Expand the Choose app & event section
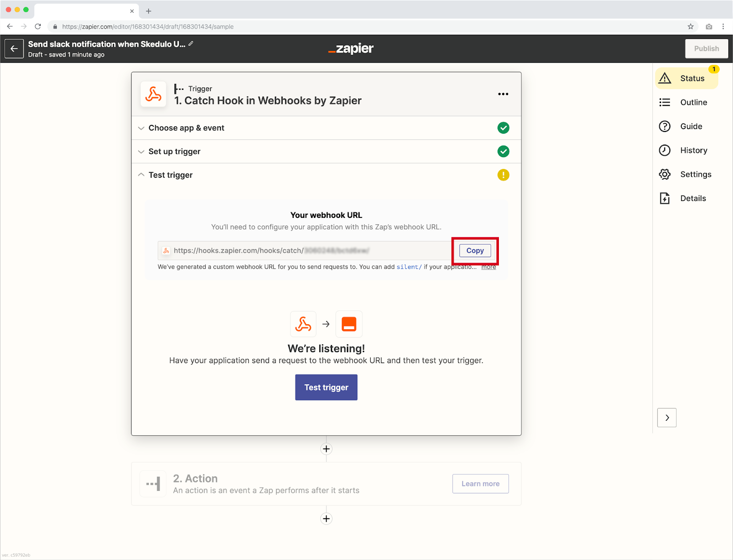This screenshot has width=733, height=560. (326, 128)
